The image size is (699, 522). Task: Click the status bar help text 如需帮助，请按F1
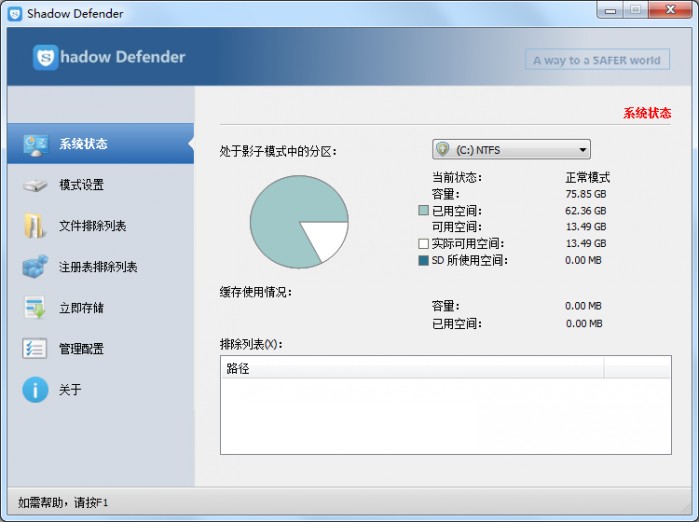click(x=63, y=503)
